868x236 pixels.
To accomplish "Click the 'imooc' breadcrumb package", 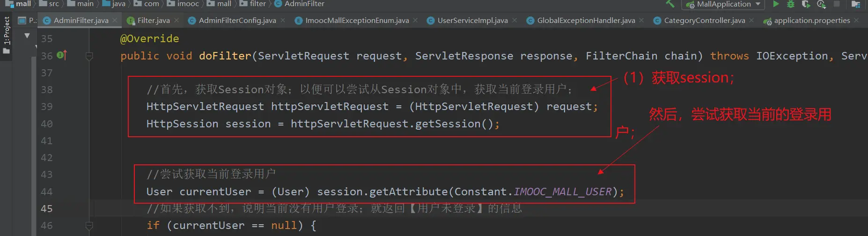I will (x=188, y=4).
